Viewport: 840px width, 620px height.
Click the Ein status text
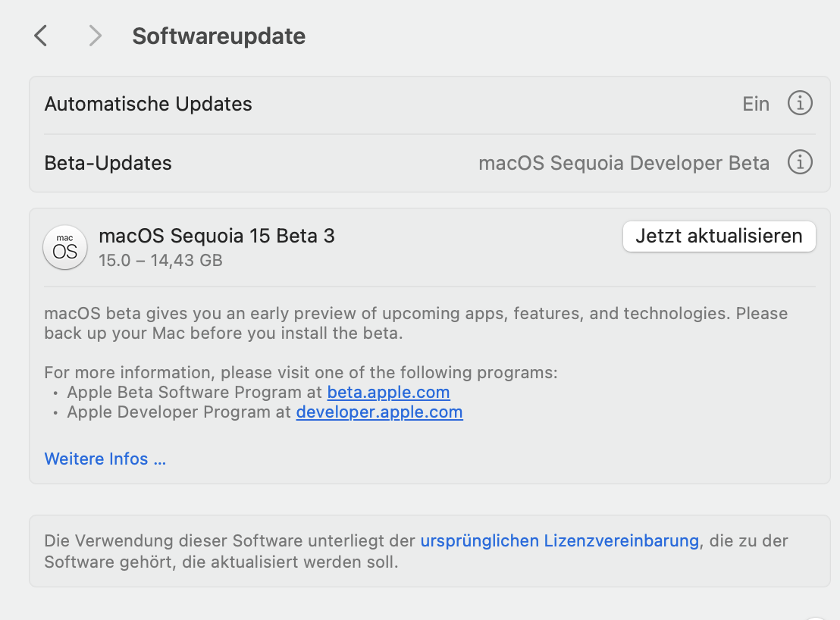point(756,104)
